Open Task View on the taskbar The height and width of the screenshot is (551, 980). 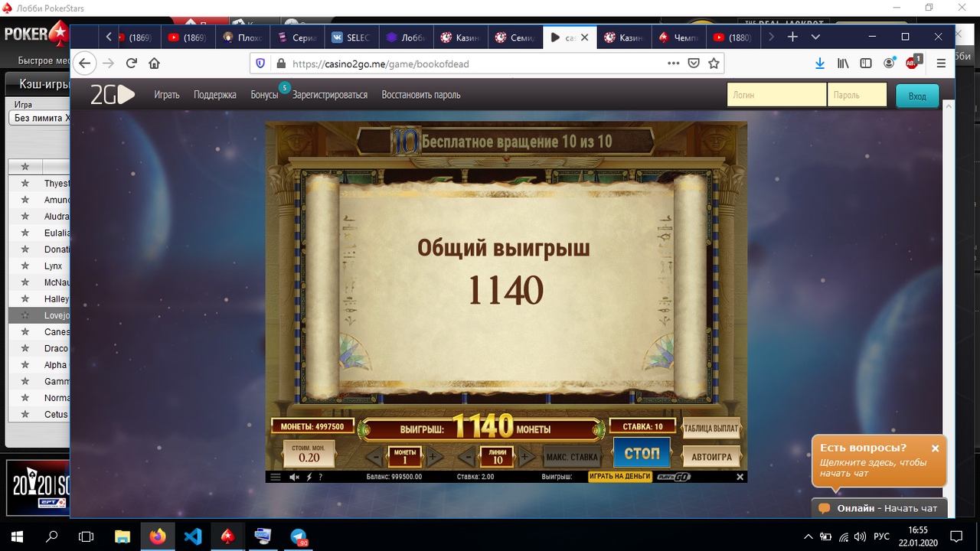(87, 536)
